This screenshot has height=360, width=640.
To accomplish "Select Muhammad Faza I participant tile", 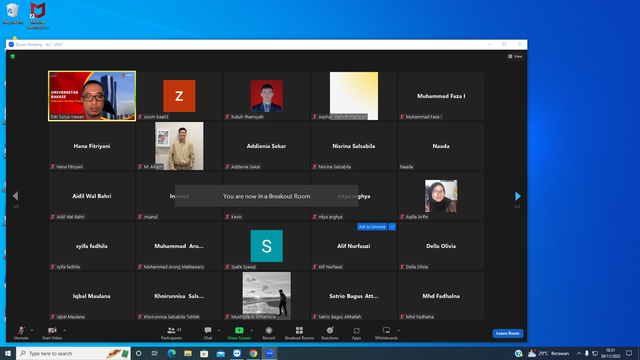I will tap(441, 96).
